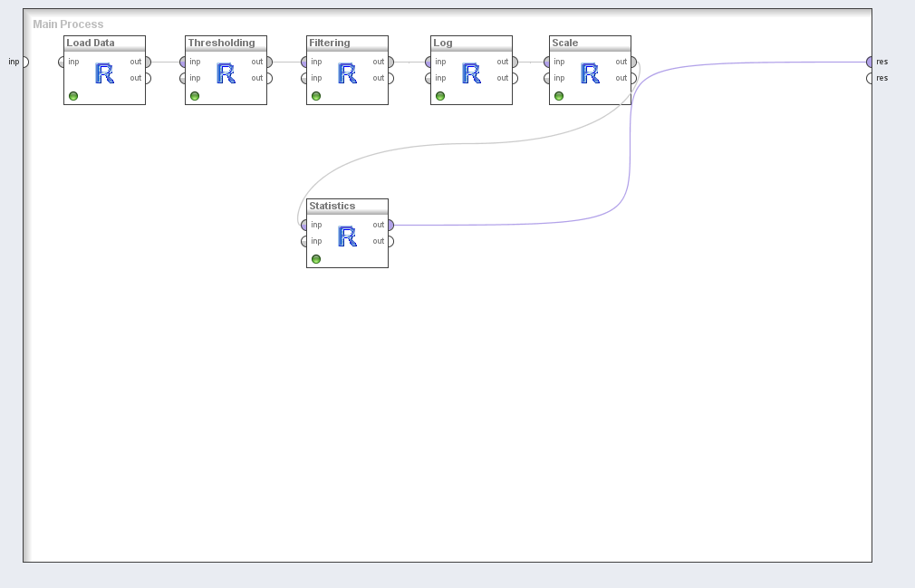Click green status light on Thresholding operator

(x=195, y=96)
